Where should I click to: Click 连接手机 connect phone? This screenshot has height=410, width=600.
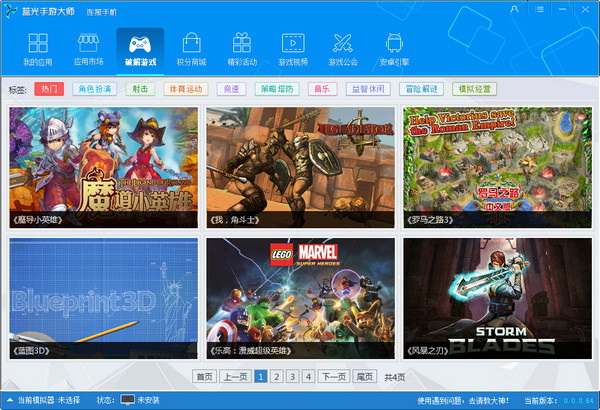pos(101,12)
